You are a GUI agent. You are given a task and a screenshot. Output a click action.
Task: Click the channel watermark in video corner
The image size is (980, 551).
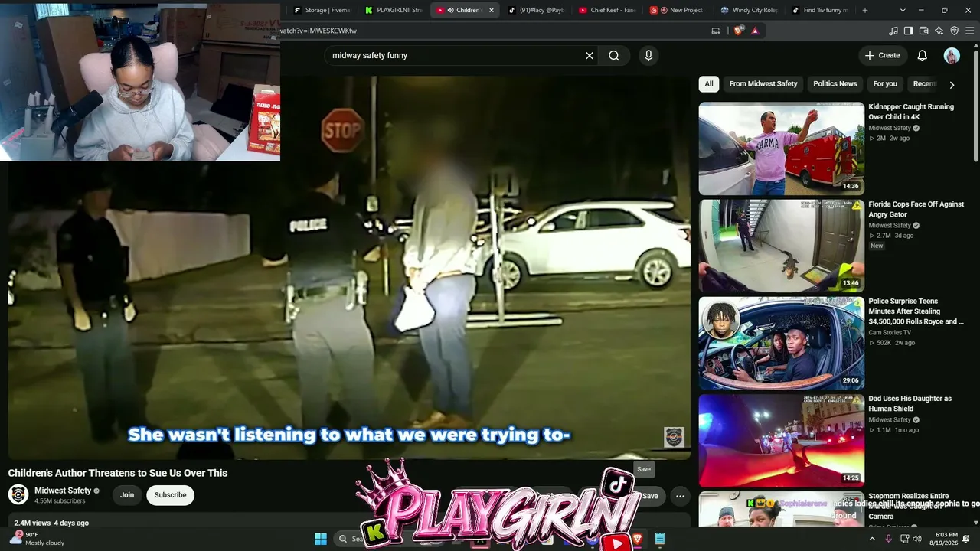pos(674,437)
